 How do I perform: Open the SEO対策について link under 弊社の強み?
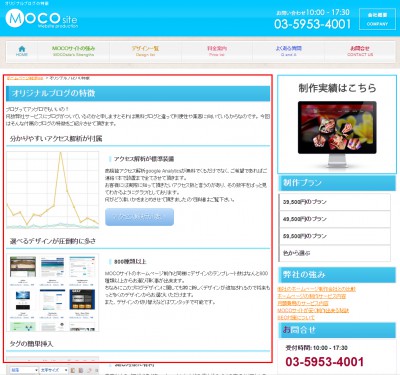pyautogui.click(x=296, y=317)
